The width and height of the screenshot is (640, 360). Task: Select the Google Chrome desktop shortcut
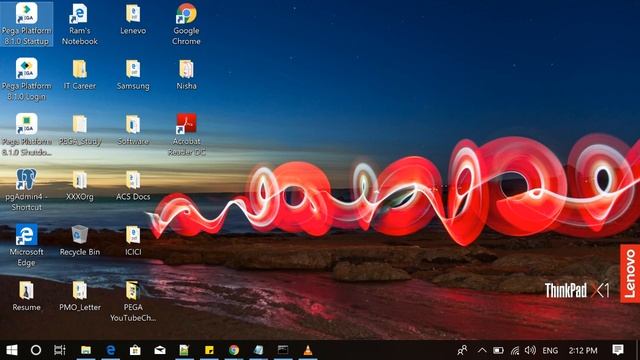click(186, 24)
